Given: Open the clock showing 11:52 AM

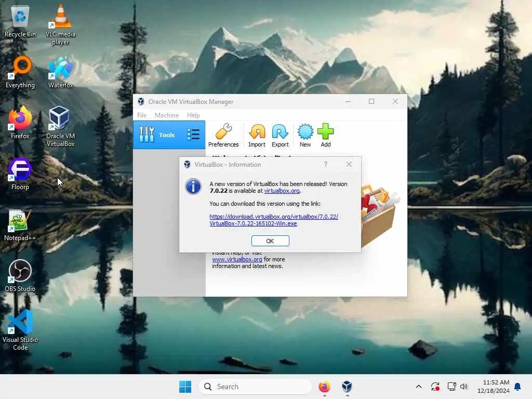Looking at the screenshot, I should point(494,387).
